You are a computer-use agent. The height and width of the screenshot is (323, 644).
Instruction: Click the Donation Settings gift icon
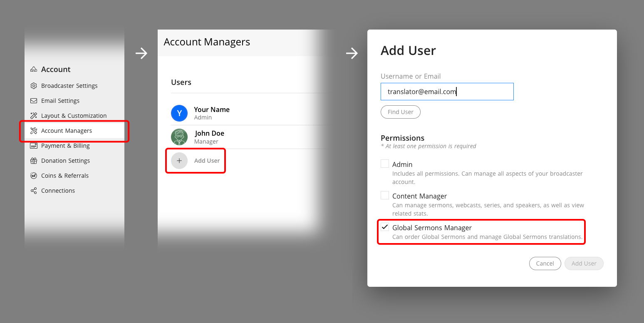click(33, 161)
